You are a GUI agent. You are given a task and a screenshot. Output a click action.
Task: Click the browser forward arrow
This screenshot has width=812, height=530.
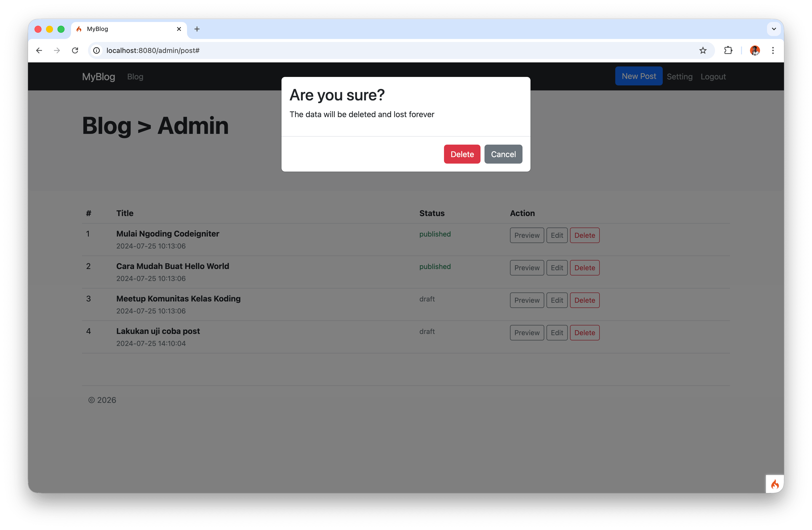coord(57,50)
